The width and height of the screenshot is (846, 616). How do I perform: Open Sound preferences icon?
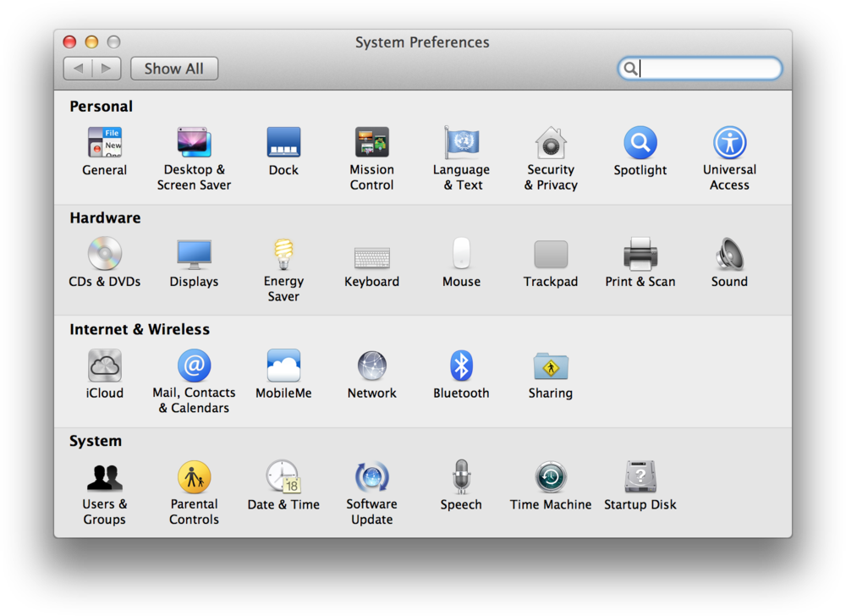(729, 254)
